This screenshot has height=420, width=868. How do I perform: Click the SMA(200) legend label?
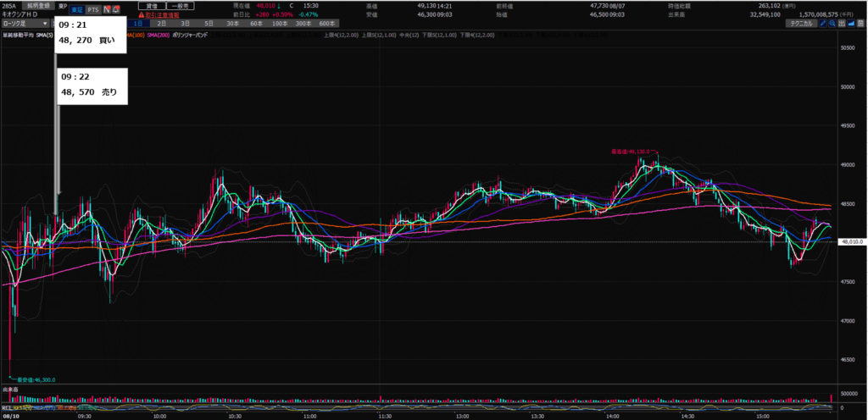160,35
